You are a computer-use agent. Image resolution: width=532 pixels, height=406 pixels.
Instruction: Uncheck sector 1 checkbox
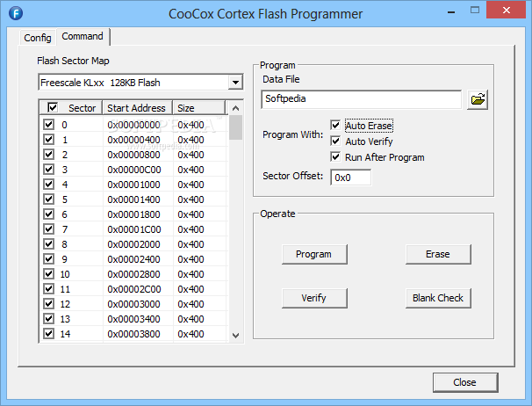click(x=48, y=140)
